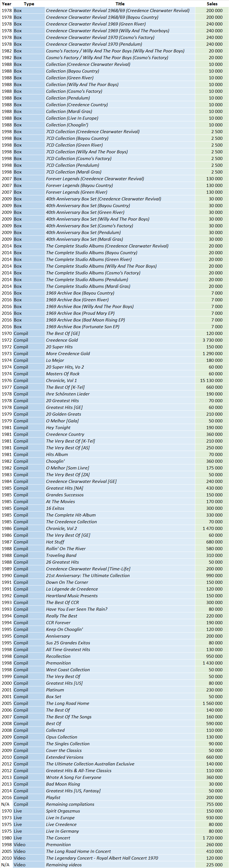Select the 'Traveling Band' title cell
This screenshot has width=229, height=868.
coord(61,555)
